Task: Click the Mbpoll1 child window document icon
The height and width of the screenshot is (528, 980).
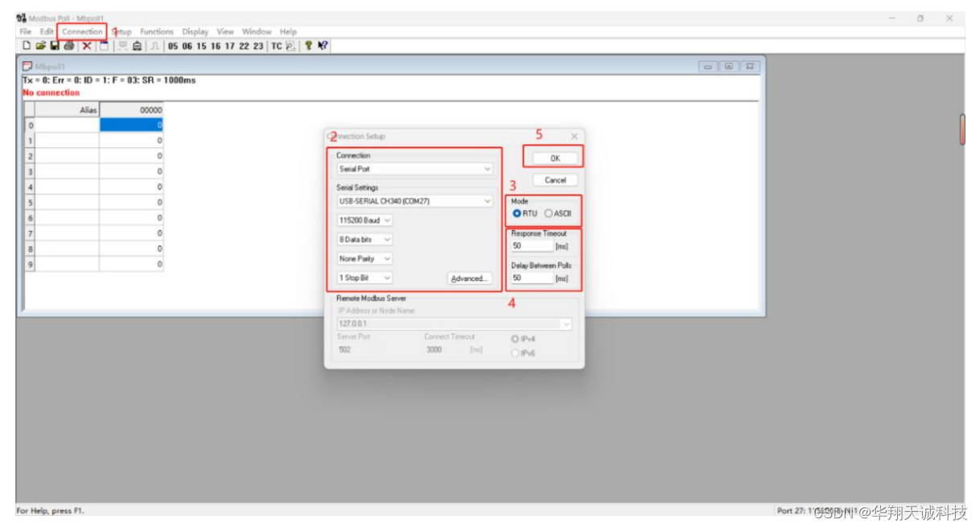Action: coord(27,66)
